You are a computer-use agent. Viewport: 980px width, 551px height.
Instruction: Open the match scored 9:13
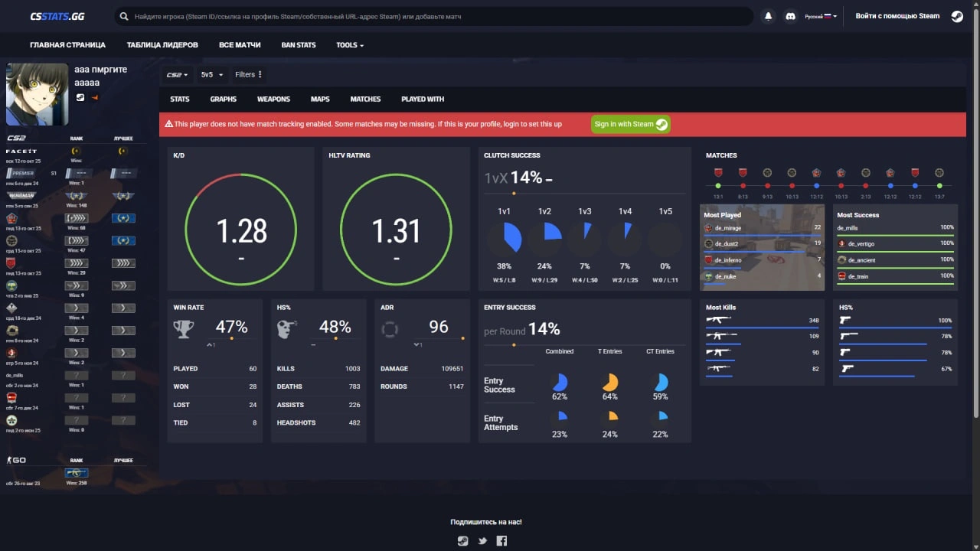pos(767,185)
